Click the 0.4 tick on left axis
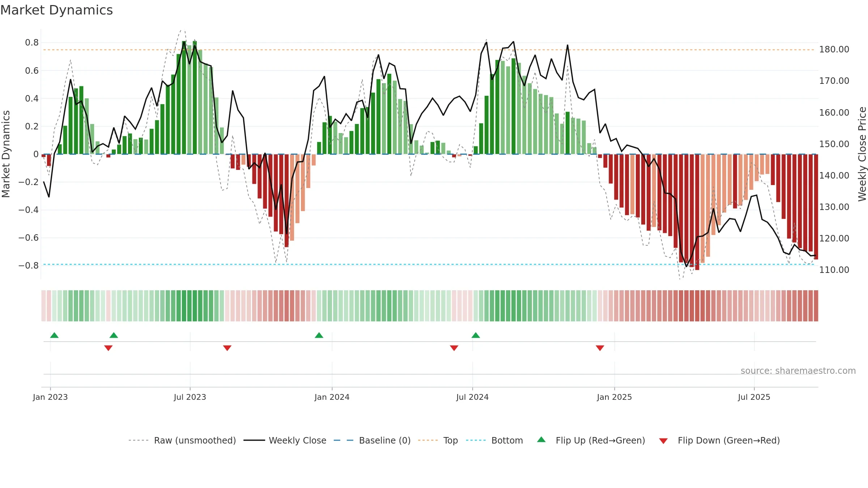Image resolution: width=868 pixels, height=488 pixels. [x=32, y=98]
